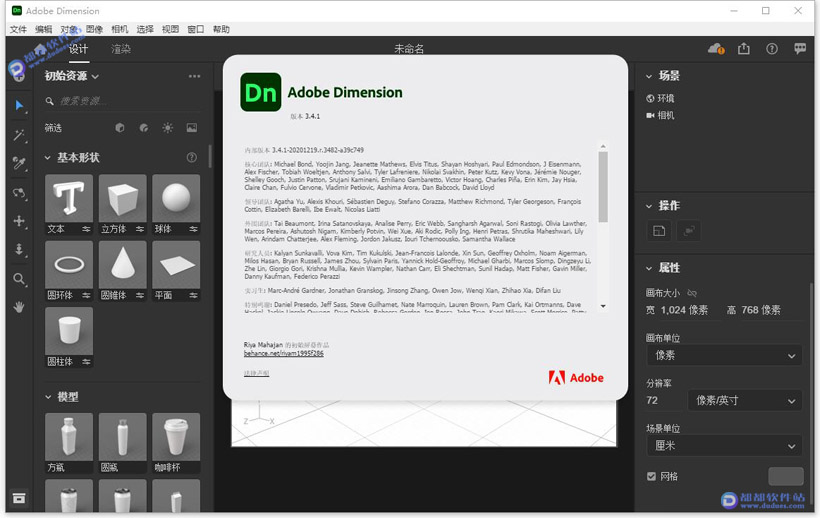Collapse the 模型 section

pos(48,397)
